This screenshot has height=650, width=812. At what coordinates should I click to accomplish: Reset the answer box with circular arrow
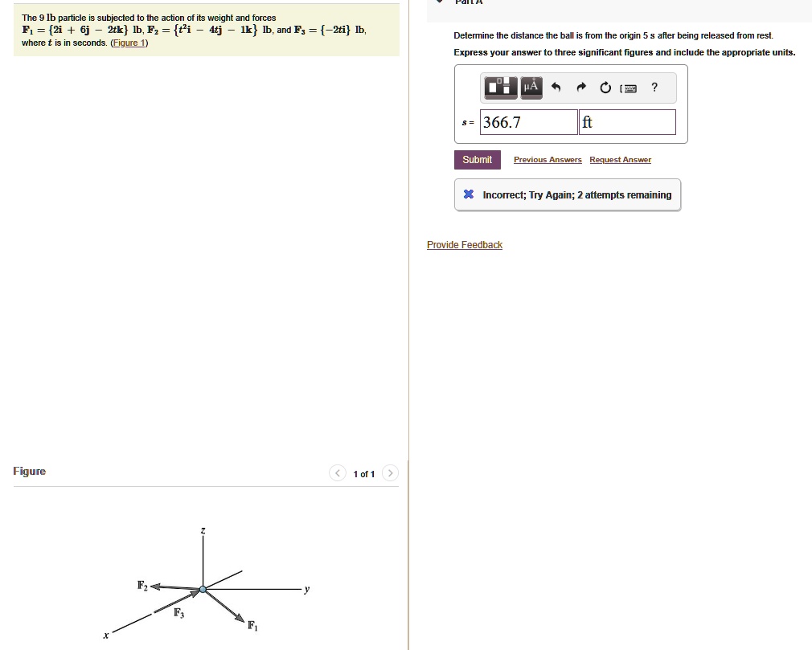(x=605, y=88)
